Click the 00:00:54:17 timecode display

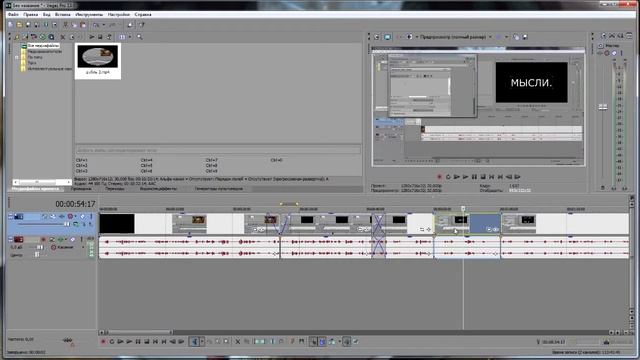pos(75,204)
